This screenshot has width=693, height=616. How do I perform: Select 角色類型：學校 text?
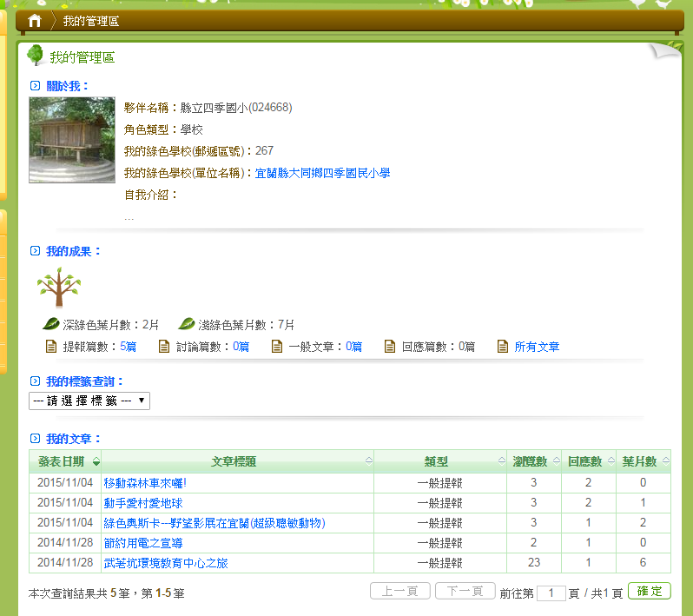pos(163,129)
